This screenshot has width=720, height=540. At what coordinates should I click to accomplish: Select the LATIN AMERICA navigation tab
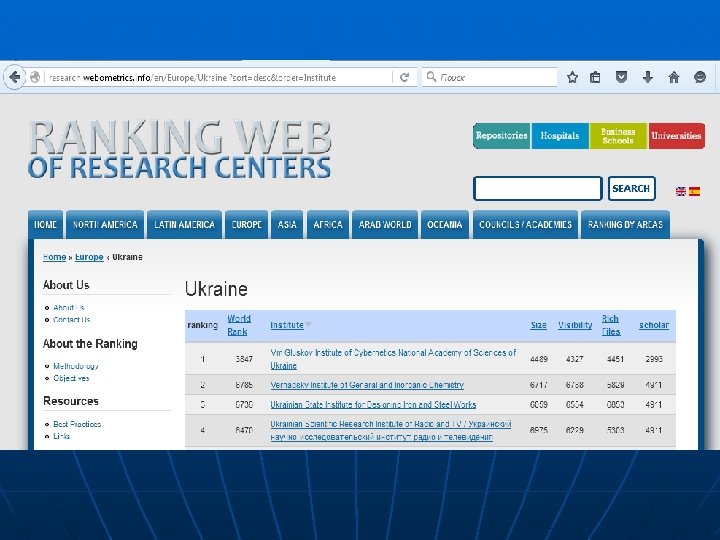(x=185, y=225)
